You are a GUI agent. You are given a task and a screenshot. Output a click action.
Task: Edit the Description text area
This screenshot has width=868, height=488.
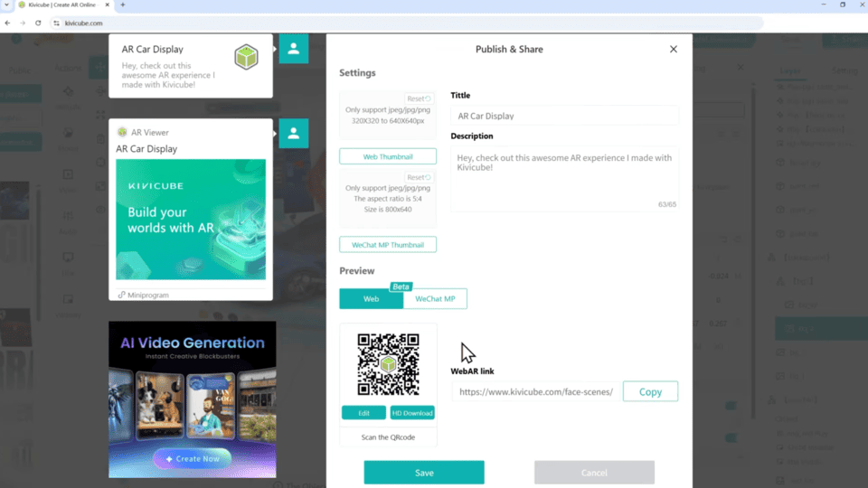click(x=564, y=179)
